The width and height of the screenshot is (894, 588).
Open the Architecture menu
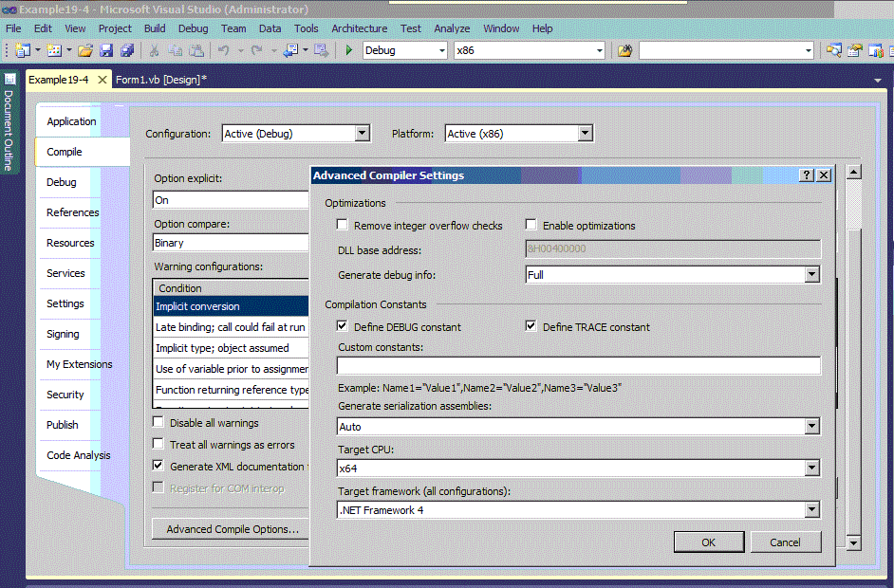point(359,28)
